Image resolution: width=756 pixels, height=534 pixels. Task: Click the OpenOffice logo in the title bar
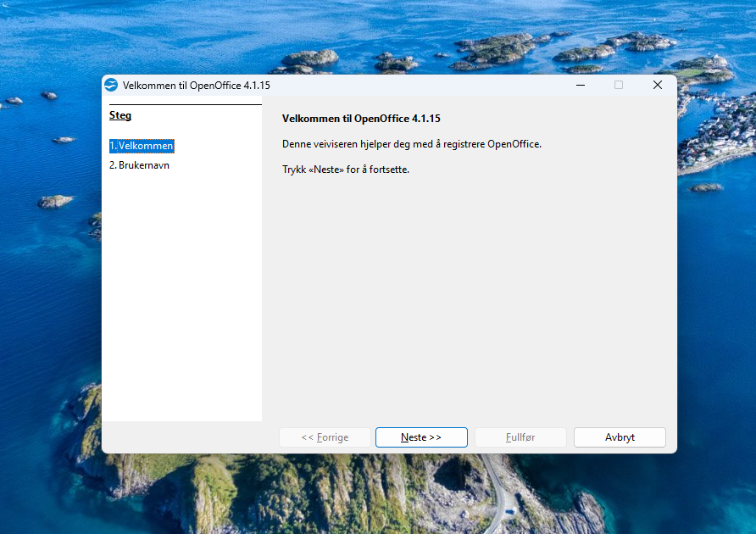pyautogui.click(x=110, y=85)
